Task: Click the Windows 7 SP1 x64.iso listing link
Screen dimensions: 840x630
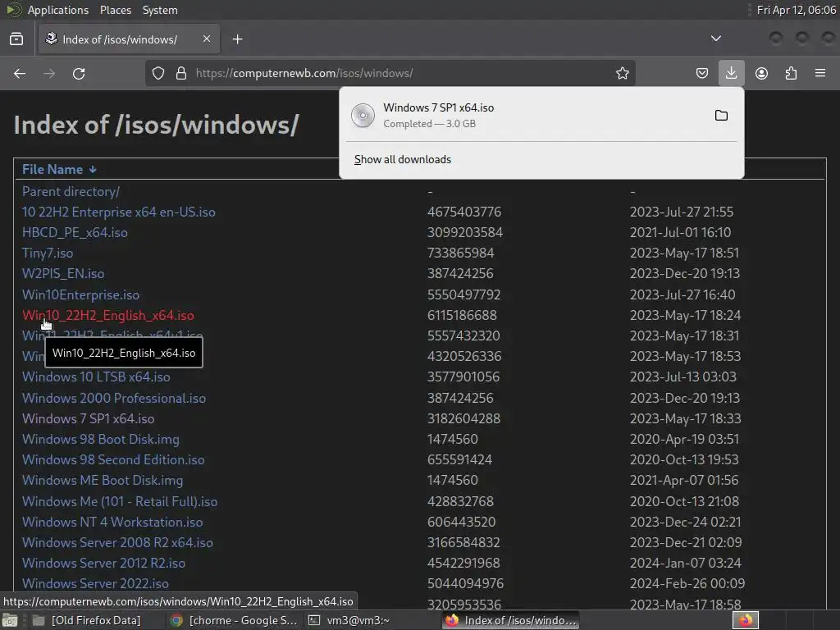Action: tap(88, 419)
